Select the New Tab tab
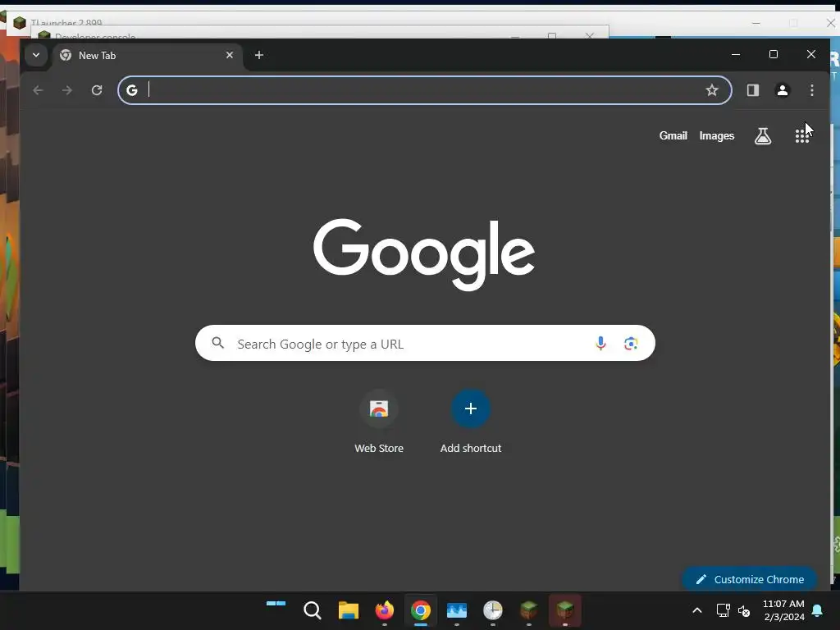Screen dimensions: 840x630 click(x=148, y=56)
